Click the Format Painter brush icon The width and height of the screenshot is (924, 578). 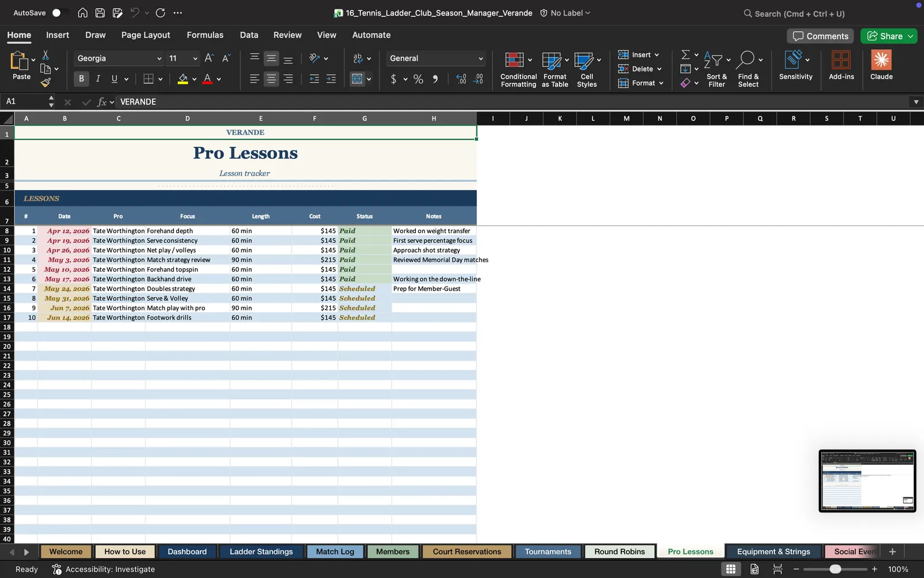point(46,83)
